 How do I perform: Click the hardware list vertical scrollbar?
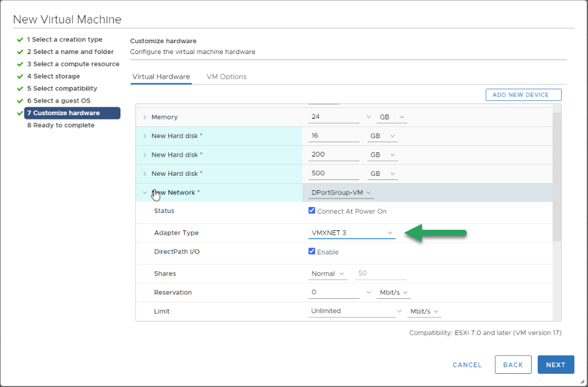557,176
